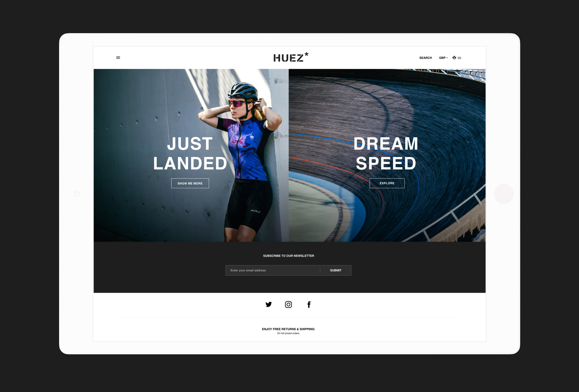Viewport: 579px width, 392px height.
Task: Focus the email address input field
Action: pos(273,270)
